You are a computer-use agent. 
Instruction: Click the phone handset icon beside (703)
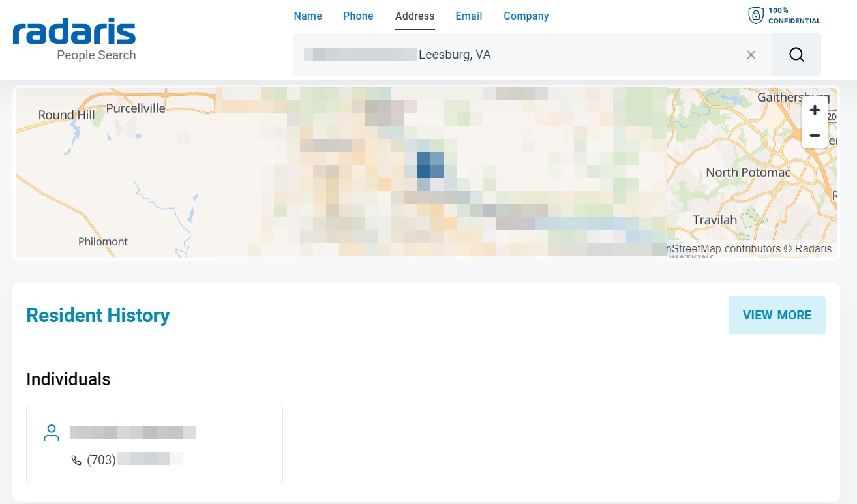[76, 460]
